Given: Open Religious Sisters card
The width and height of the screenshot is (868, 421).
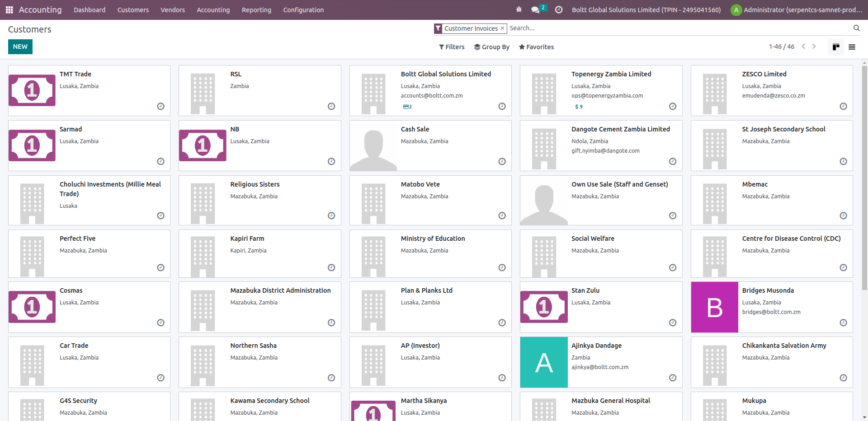Looking at the screenshot, I should (259, 200).
